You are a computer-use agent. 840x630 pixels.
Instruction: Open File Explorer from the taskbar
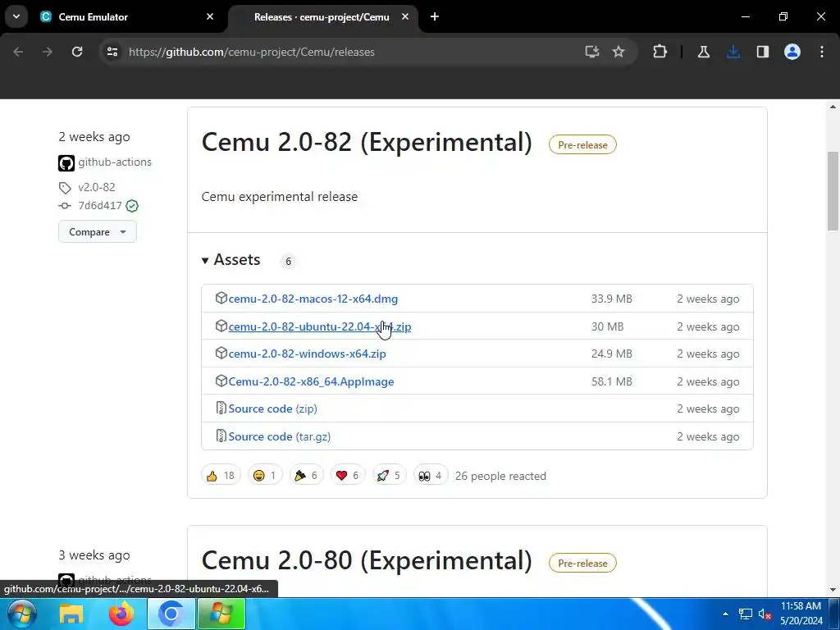click(71, 614)
